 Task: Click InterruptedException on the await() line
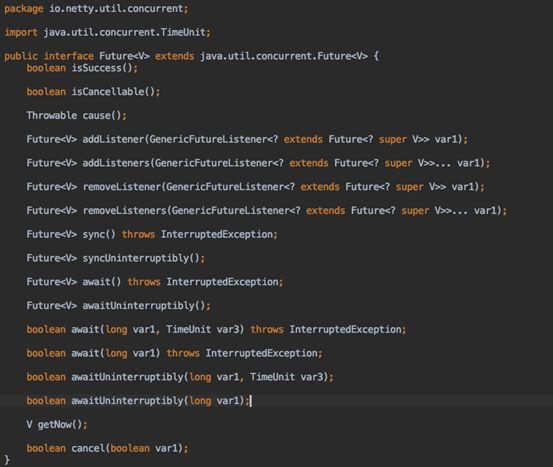click(x=222, y=282)
